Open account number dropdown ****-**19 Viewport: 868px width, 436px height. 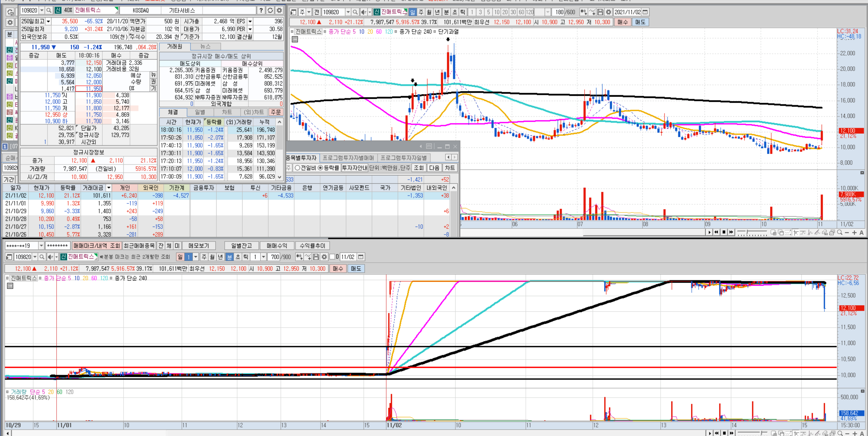tap(41, 246)
